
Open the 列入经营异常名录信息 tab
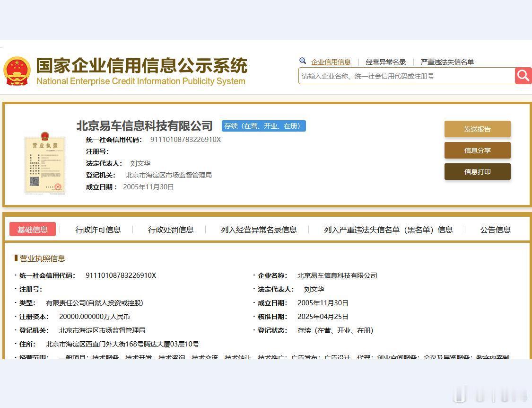point(259,230)
